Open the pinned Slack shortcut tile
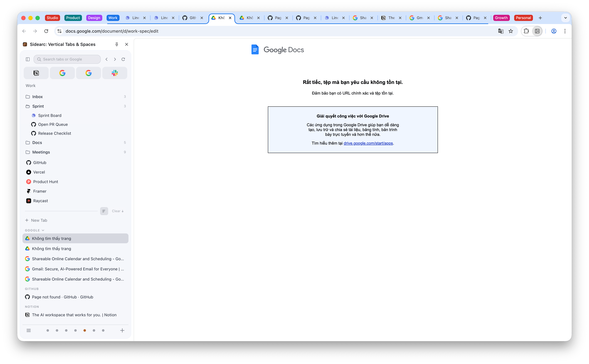 (x=115, y=73)
